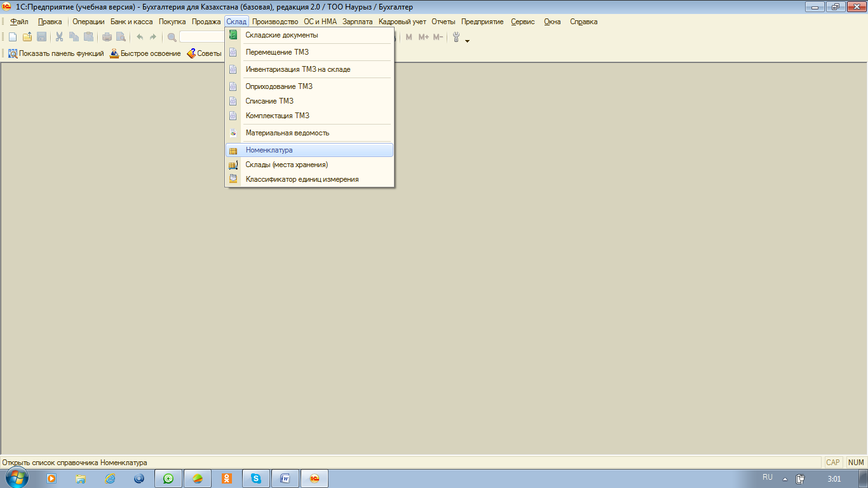
Task: Click the 3:01 system clock
Action: click(x=834, y=478)
